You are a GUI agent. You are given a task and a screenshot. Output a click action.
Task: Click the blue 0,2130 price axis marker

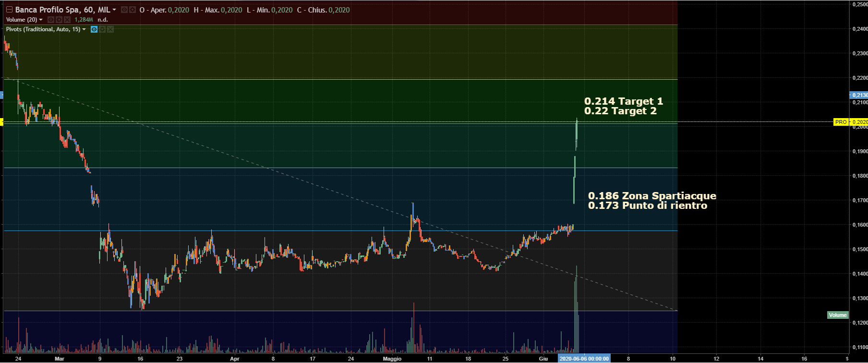point(859,95)
